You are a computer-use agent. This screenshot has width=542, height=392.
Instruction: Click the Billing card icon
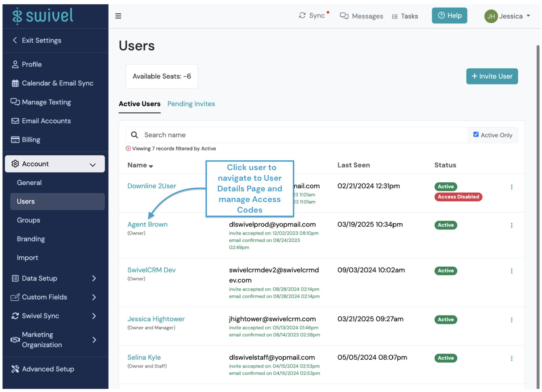tap(15, 140)
